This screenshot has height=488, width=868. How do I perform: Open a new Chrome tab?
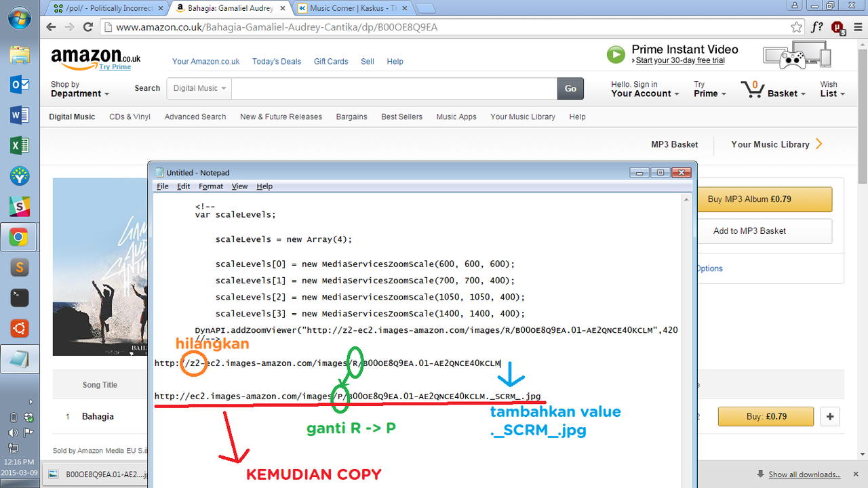[x=425, y=9]
